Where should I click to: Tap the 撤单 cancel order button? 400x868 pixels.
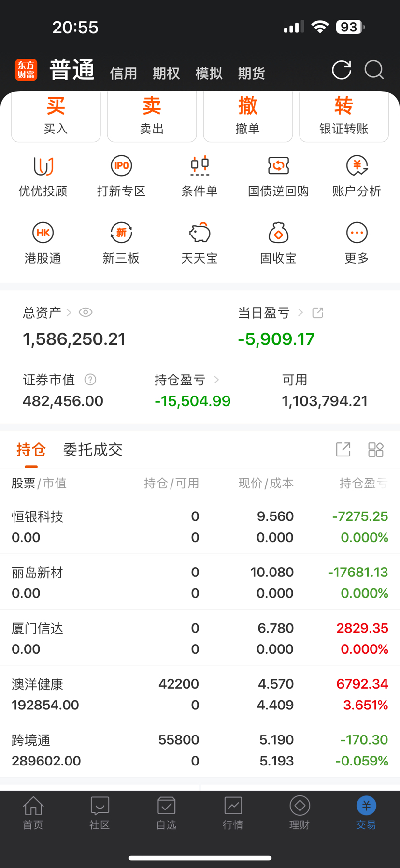pyautogui.click(x=248, y=116)
